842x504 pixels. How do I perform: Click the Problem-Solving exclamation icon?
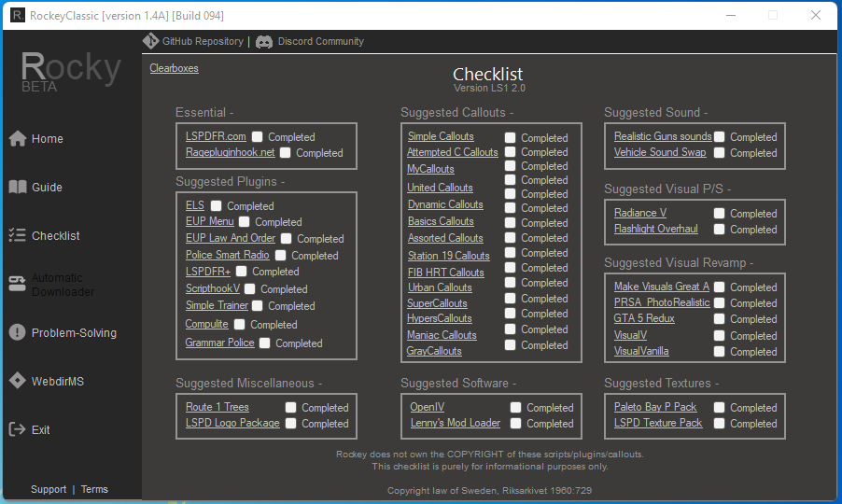click(x=17, y=333)
